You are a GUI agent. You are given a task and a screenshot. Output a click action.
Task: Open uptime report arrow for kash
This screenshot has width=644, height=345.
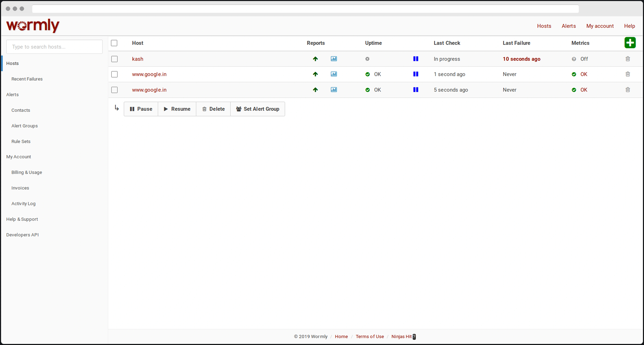tap(315, 59)
